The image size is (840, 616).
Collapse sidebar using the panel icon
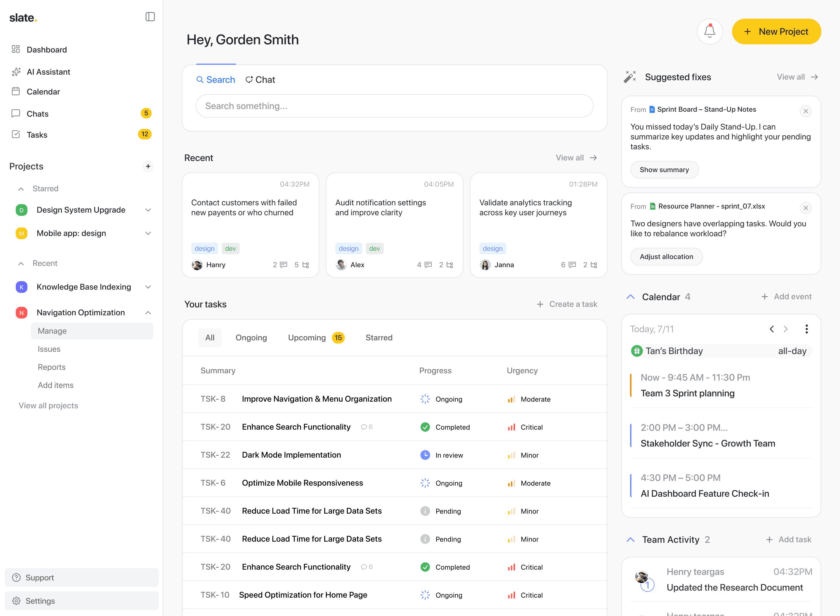(150, 17)
